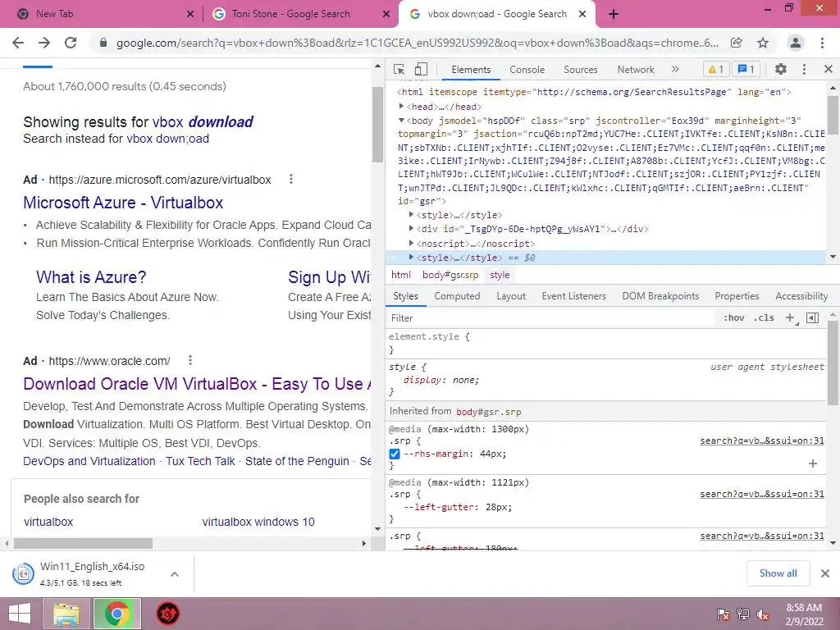
Task: Select html in the breadcrumb
Action: (x=400, y=275)
